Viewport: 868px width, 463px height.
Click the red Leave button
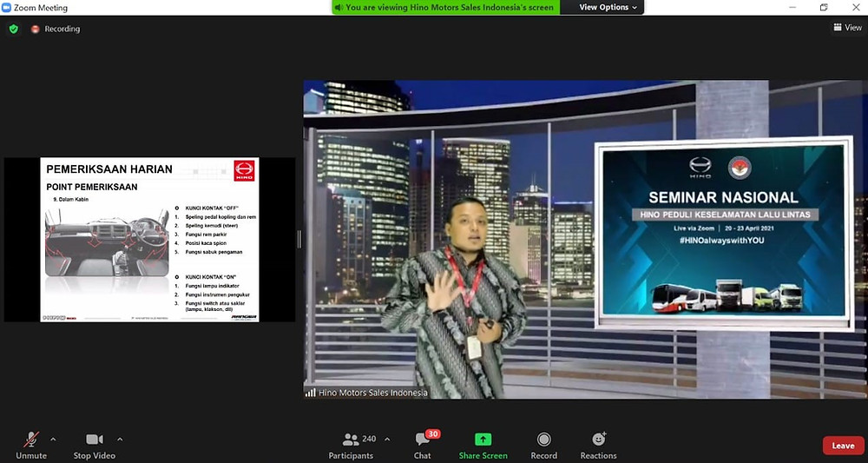(843, 446)
